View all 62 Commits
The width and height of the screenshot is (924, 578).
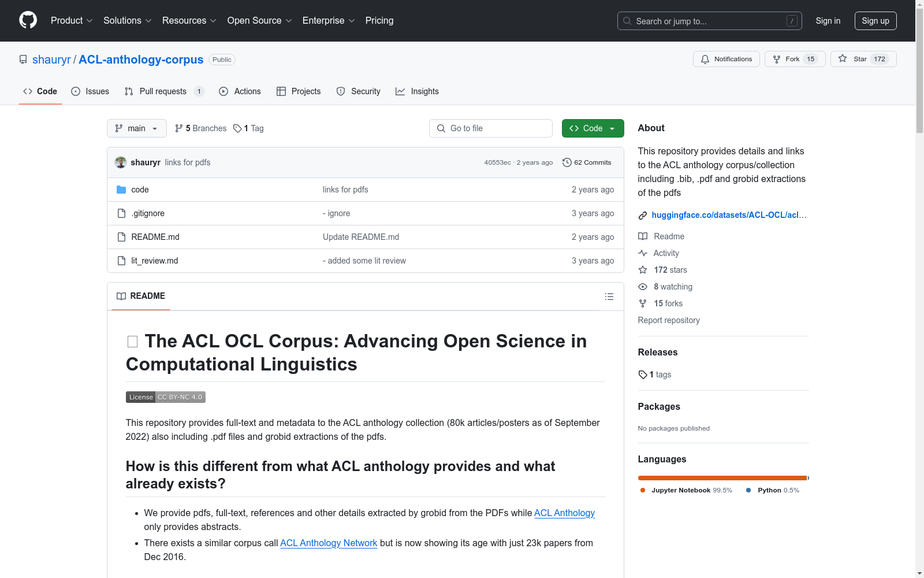click(587, 162)
